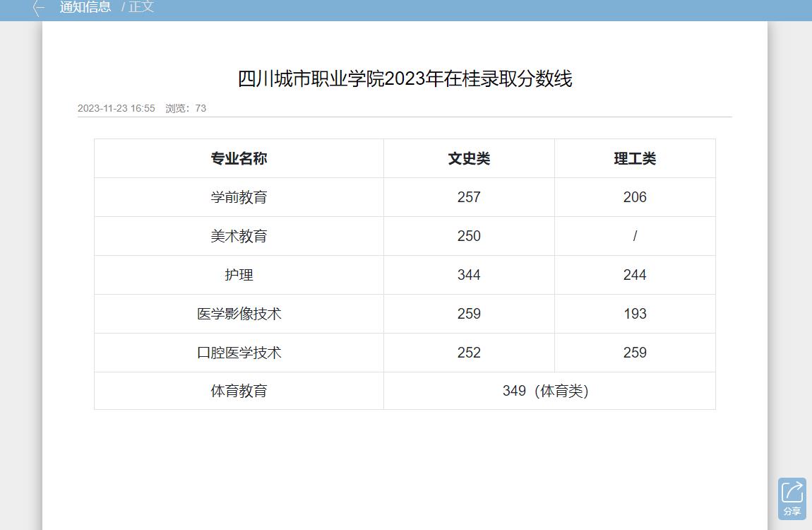Select the 口腔医学技术 row name
The width and height of the screenshot is (812, 530).
[239, 353]
